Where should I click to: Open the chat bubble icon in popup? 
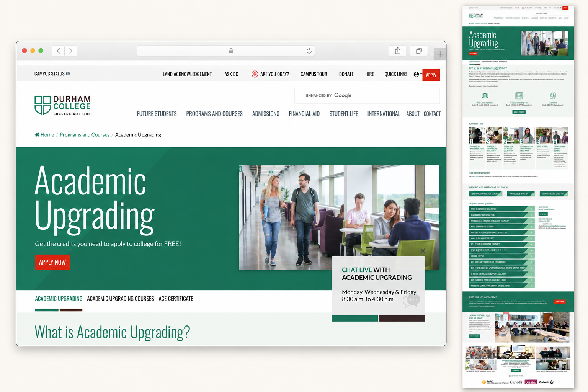point(412,301)
